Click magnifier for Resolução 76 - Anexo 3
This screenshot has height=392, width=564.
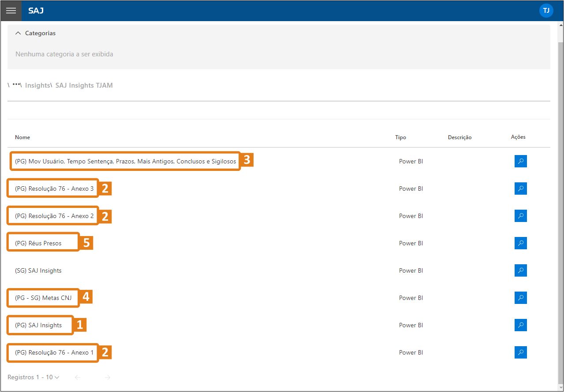coord(520,189)
